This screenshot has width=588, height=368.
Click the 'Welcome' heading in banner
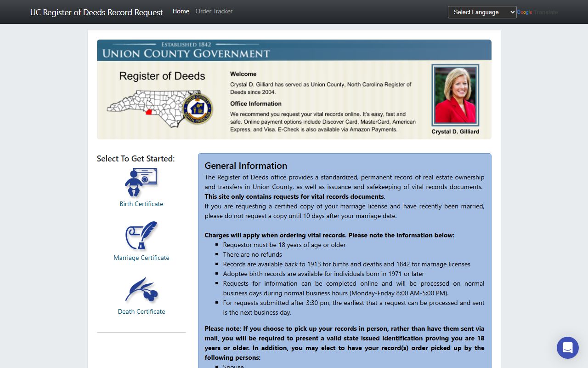(x=243, y=74)
